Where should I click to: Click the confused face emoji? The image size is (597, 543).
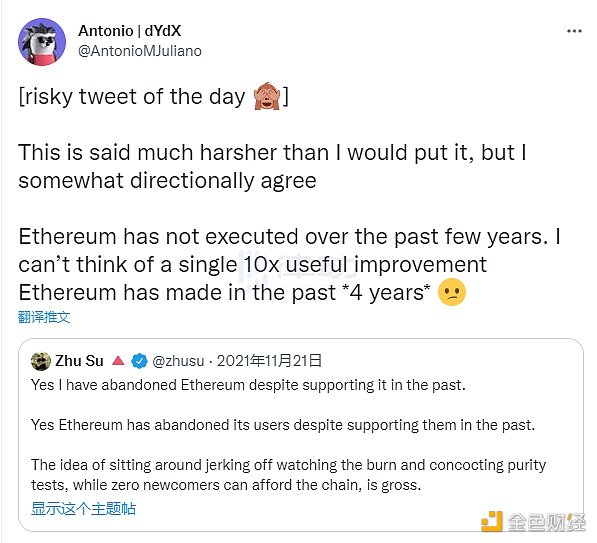[452, 292]
